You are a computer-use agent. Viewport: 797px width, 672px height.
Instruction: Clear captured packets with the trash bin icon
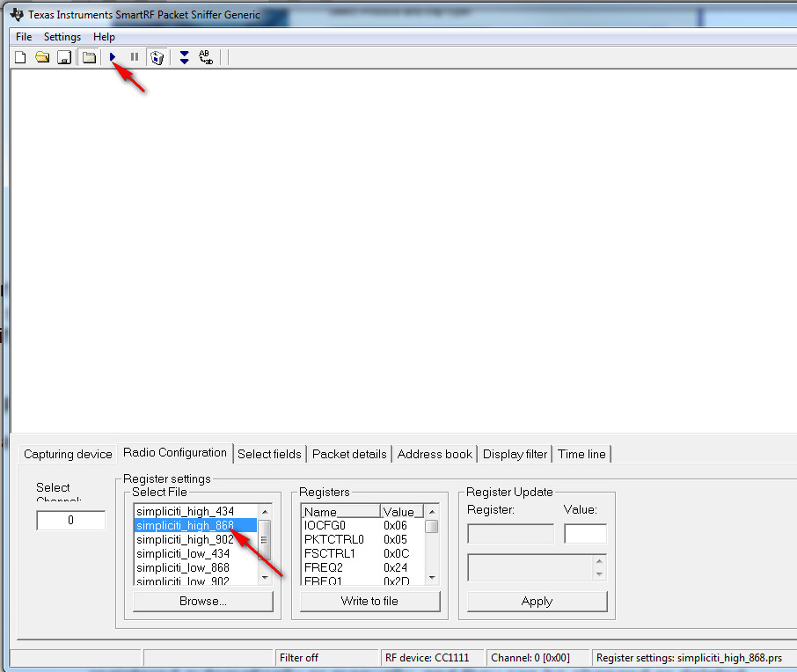[157, 57]
